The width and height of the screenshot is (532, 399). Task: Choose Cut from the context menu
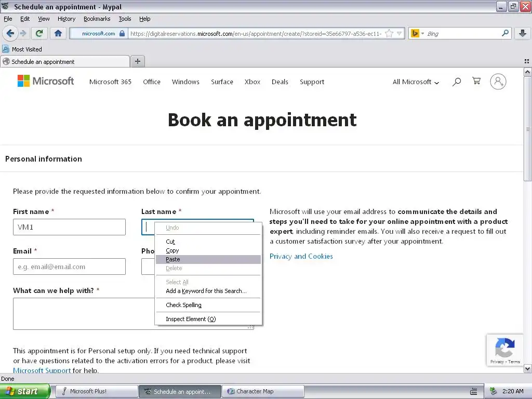point(208,242)
